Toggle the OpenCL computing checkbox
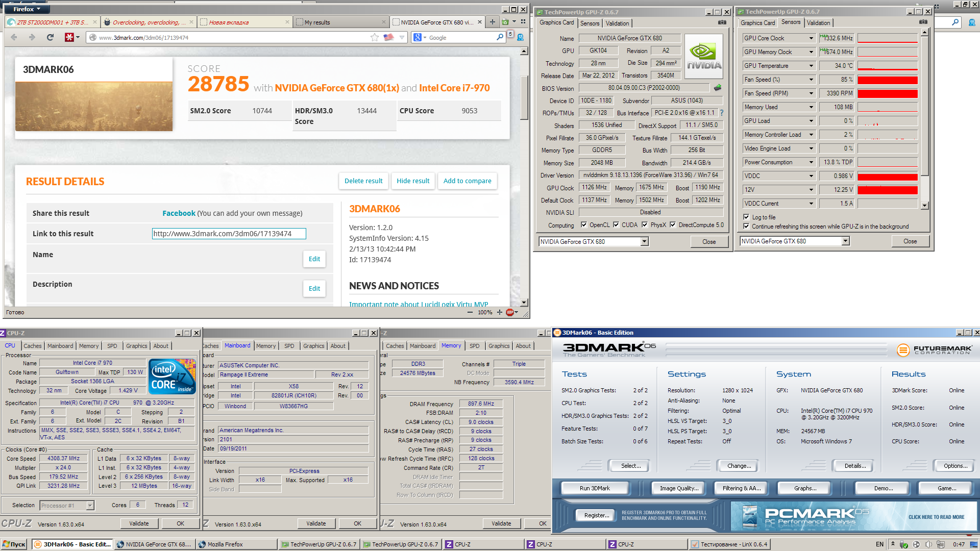Screen dimensions: 980x551 583,225
